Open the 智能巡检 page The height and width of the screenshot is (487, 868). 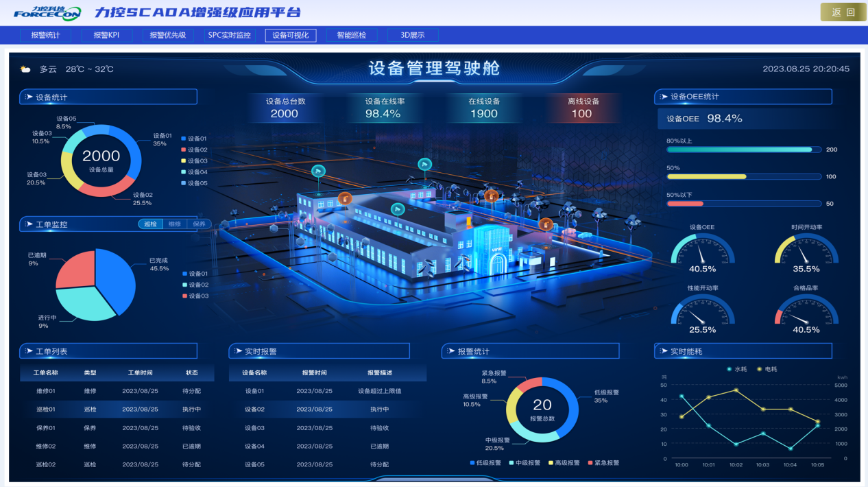click(352, 35)
